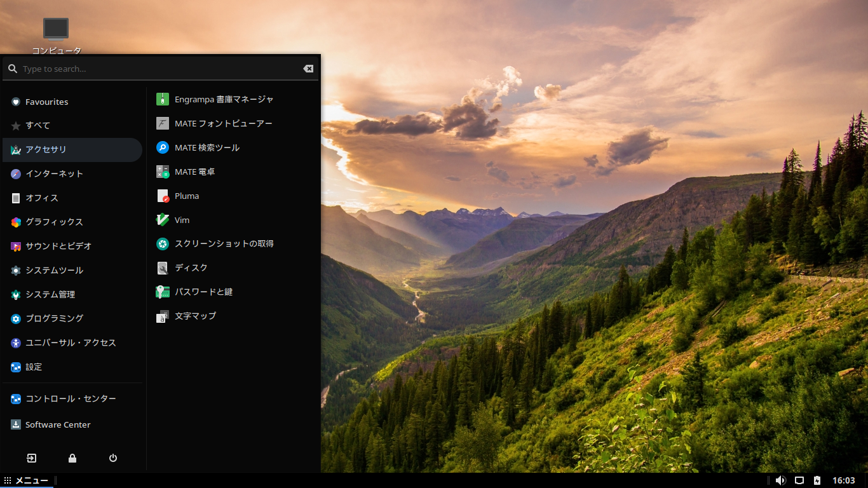Screen dimensions: 868x488
Task: Click the volume speaker tray icon
Action: 781,480
